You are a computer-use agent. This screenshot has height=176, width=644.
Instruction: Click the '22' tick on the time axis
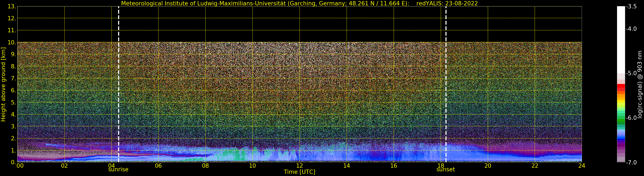(x=535, y=166)
